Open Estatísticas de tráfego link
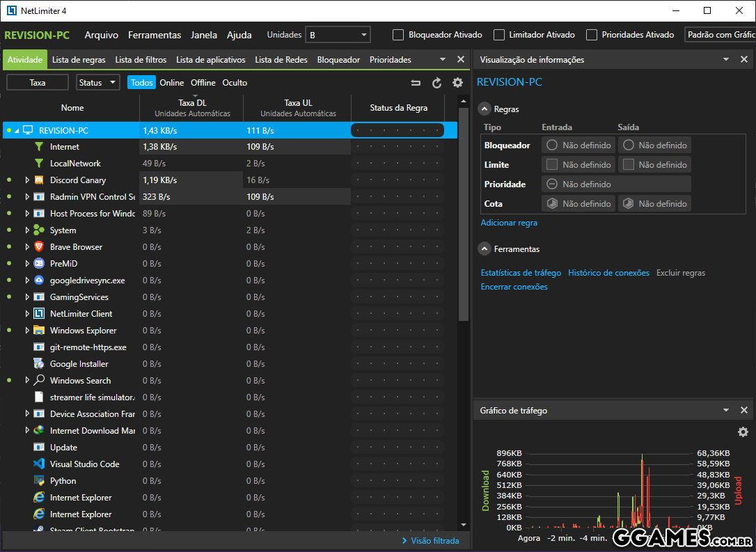 (521, 273)
